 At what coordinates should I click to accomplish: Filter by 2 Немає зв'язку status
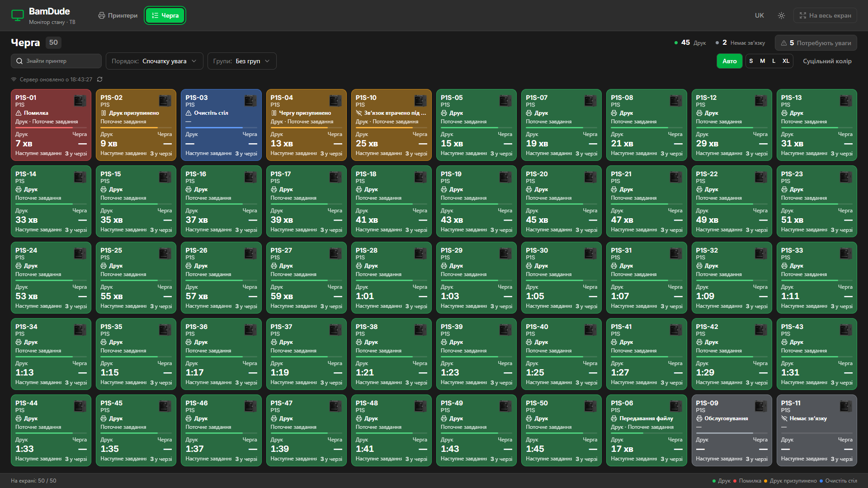point(740,42)
